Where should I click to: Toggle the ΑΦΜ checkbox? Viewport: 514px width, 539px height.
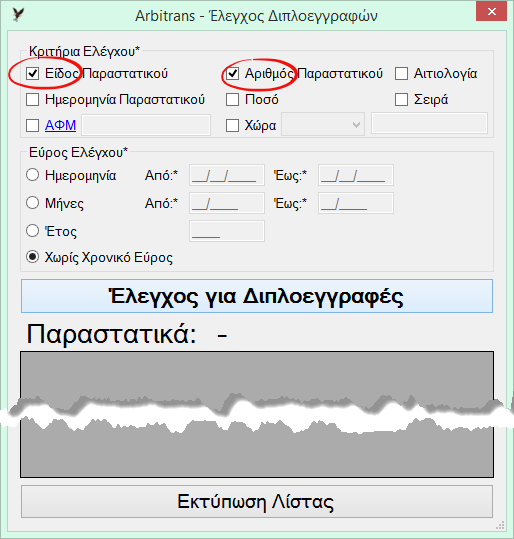(32, 125)
